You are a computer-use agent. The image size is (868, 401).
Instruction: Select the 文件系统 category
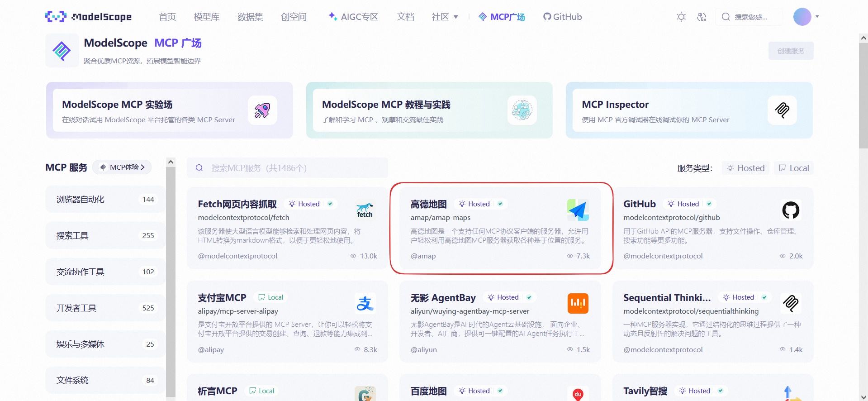click(105, 380)
